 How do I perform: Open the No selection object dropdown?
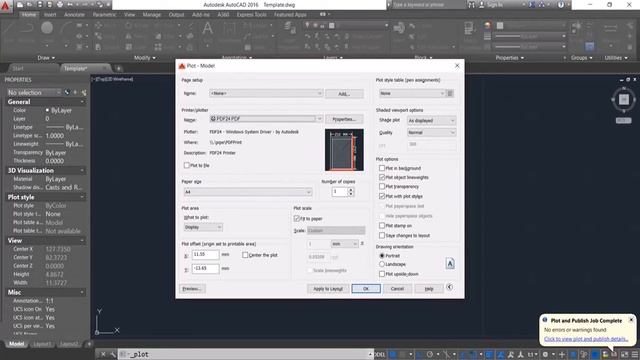click(x=34, y=93)
